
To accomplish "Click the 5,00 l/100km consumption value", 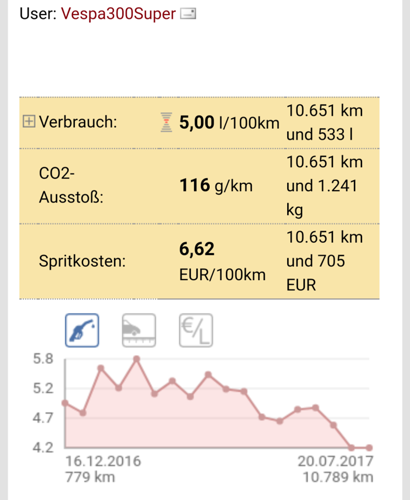I will coord(229,123).
